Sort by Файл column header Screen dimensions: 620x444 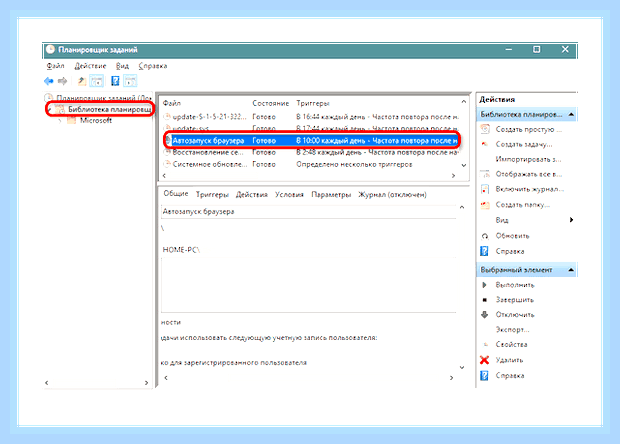click(172, 103)
